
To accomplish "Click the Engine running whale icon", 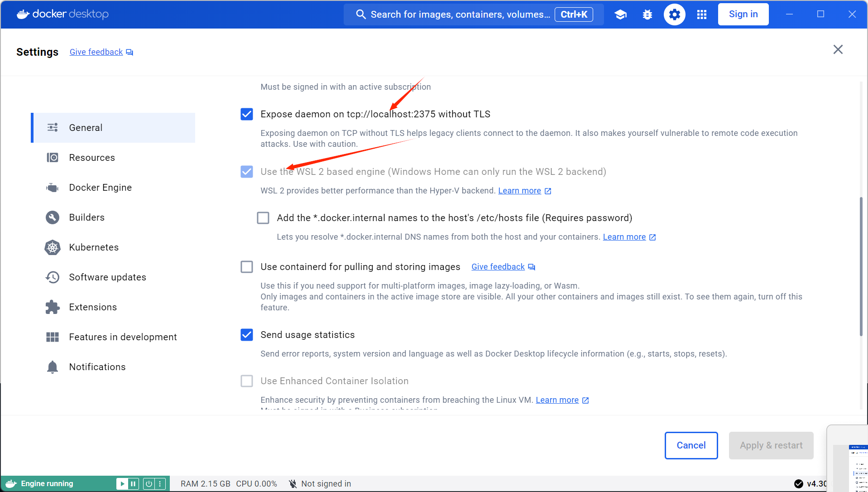I will coord(11,484).
